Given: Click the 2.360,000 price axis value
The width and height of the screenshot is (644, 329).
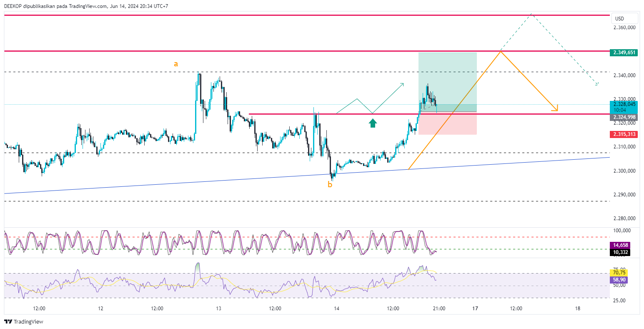Looking at the screenshot, I should tap(624, 28).
